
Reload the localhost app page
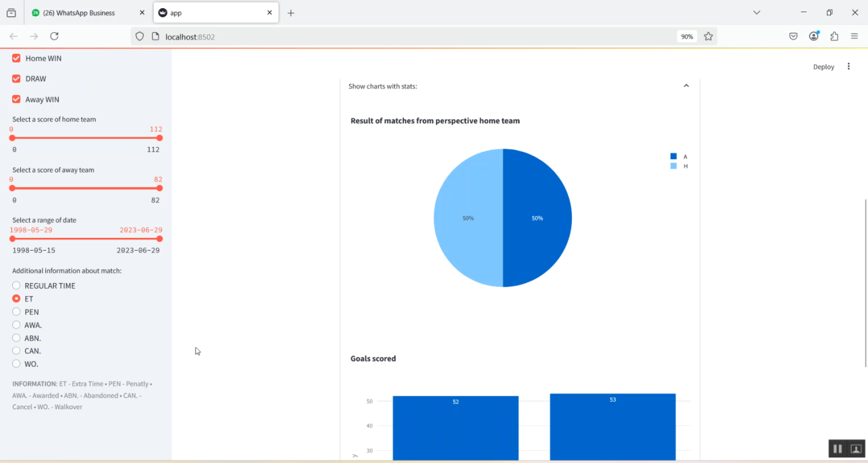[x=54, y=36]
